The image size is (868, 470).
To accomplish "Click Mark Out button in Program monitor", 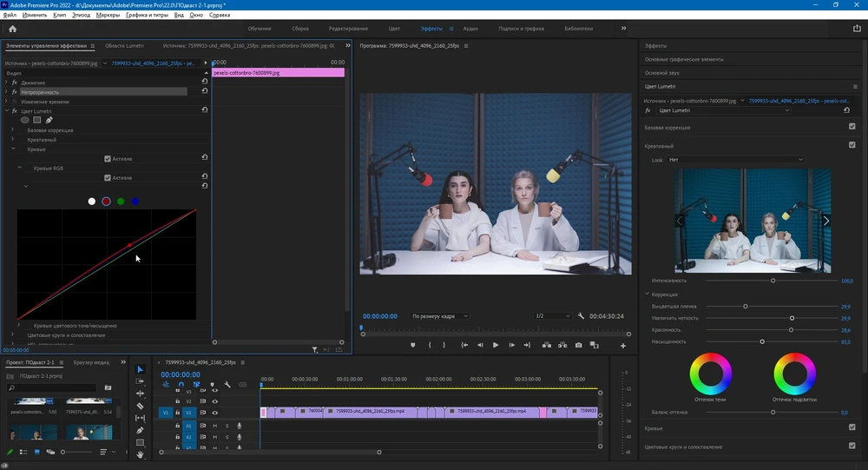I will point(444,345).
